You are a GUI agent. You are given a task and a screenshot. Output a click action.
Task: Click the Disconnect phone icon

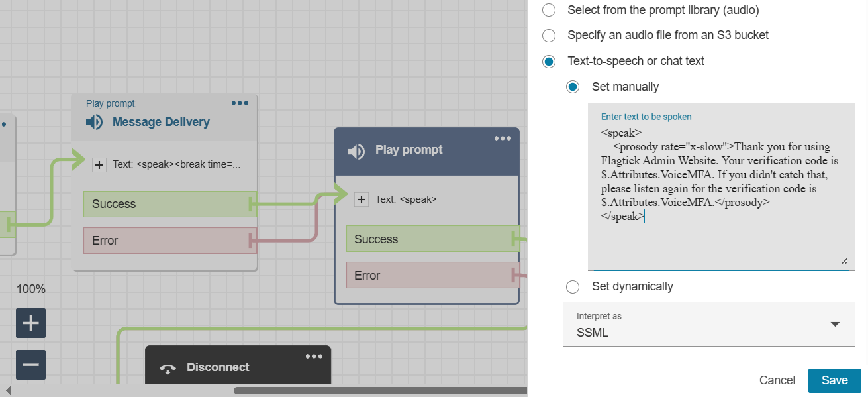[x=168, y=369]
